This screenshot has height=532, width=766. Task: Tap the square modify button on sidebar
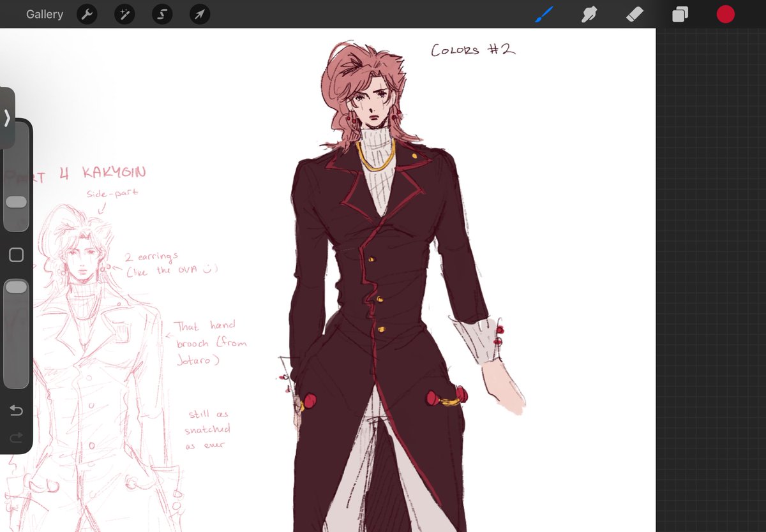[16, 255]
